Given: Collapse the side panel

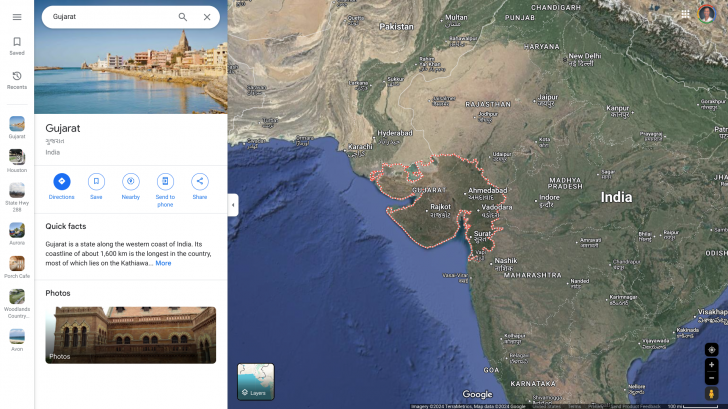Looking at the screenshot, I should pos(233,204).
